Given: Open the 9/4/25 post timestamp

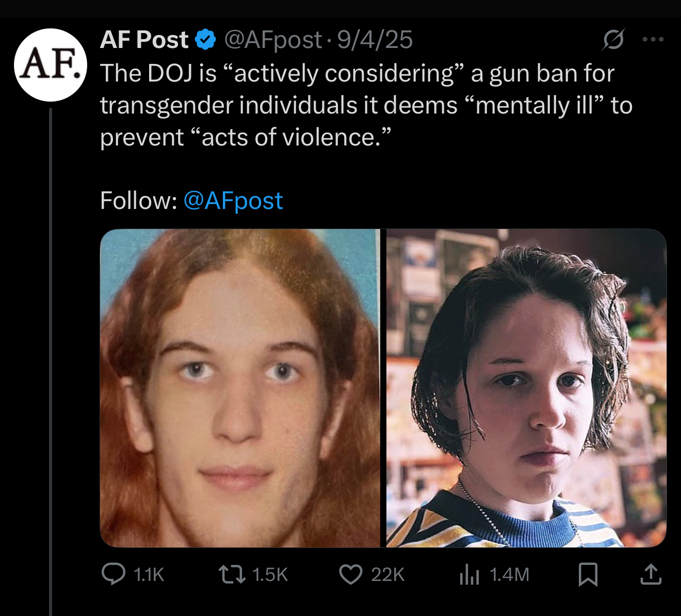Looking at the screenshot, I should [x=375, y=40].
